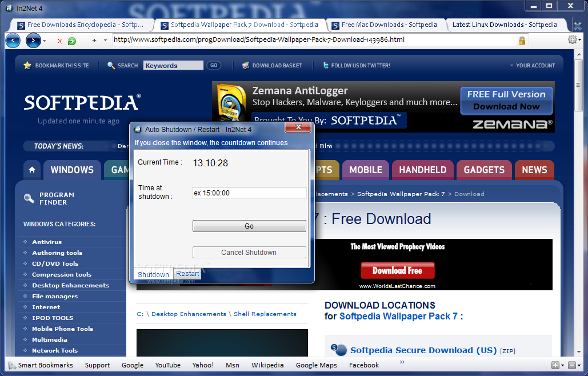Open File managers category

(55, 297)
